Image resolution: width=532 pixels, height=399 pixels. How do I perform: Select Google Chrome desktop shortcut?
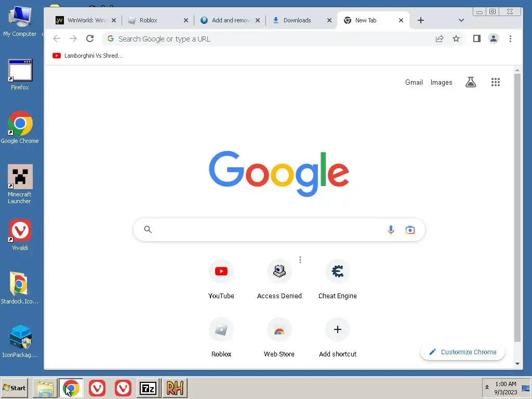click(x=20, y=128)
